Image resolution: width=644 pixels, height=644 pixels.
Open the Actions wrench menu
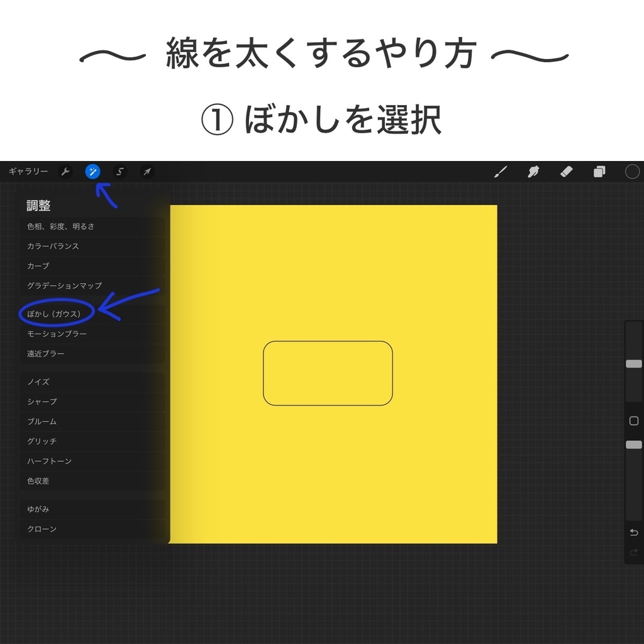click(65, 171)
